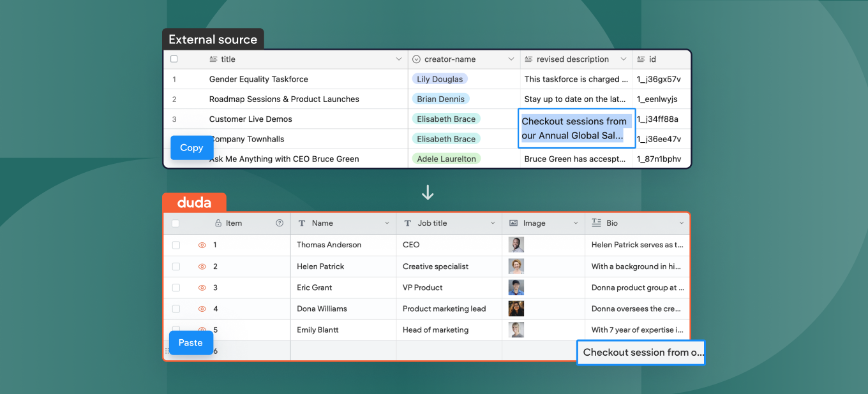Click the text type icon beside the Name header
The image size is (868, 394).
[301, 223]
